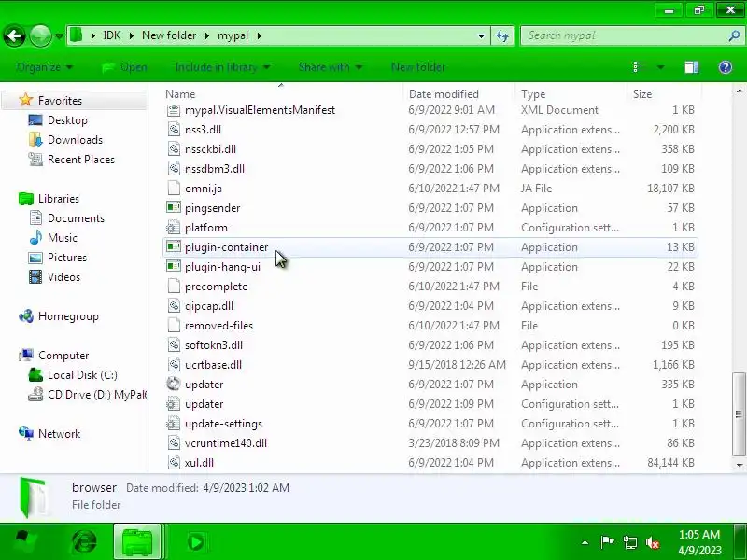This screenshot has width=747, height=560.
Task: Click IDK in the address breadcrumb
Action: pos(112,35)
